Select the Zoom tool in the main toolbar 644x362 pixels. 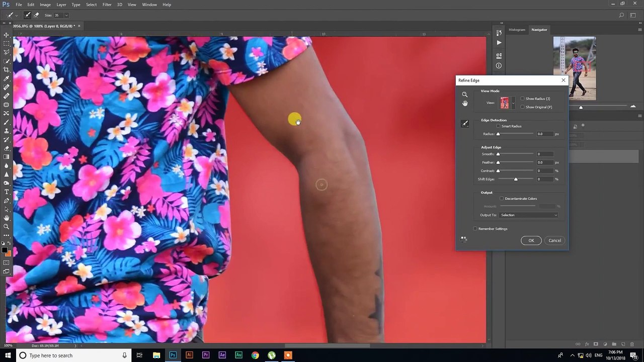pyautogui.click(x=7, y=227)
